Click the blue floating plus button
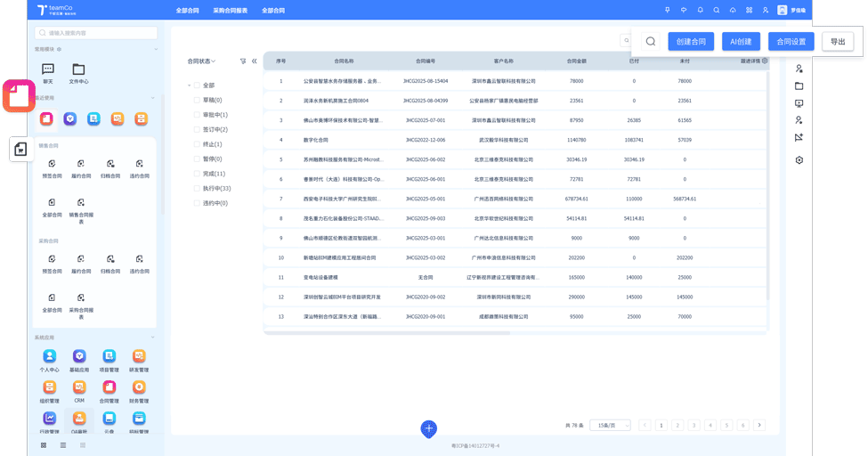Image resolution: width=868 pixels, height=456 pixels. pos(428,428)
